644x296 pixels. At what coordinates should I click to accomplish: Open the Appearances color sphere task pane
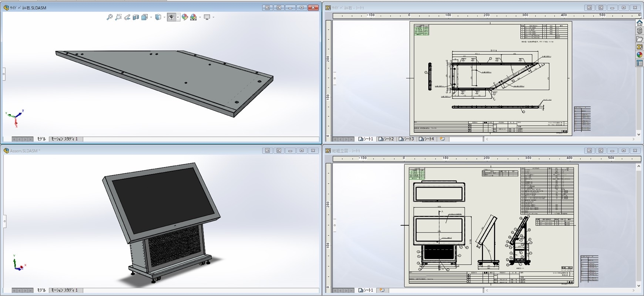tap(640, 55)
